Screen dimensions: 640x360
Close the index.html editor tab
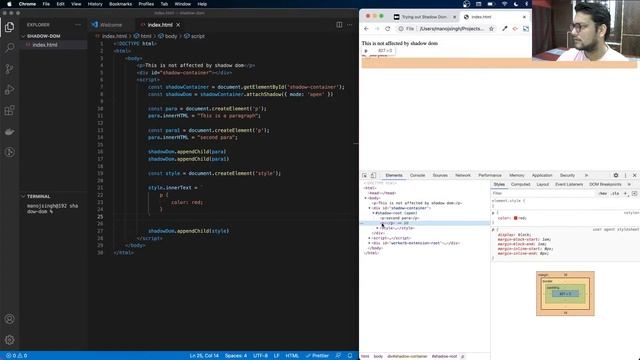point(178,25)
